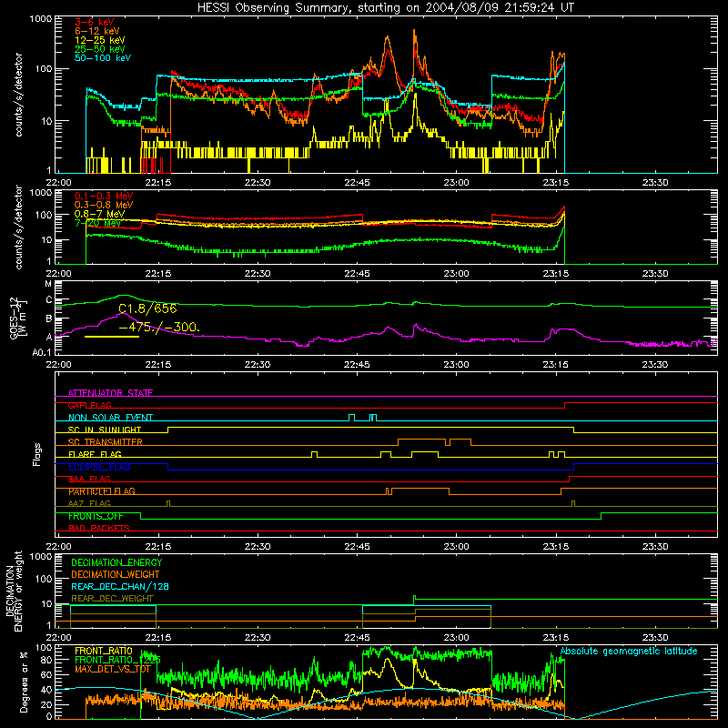The image size is (728, 728).
Task: Click the FLARE_FLAG pulse near 22:38
Action: [314, 454]
